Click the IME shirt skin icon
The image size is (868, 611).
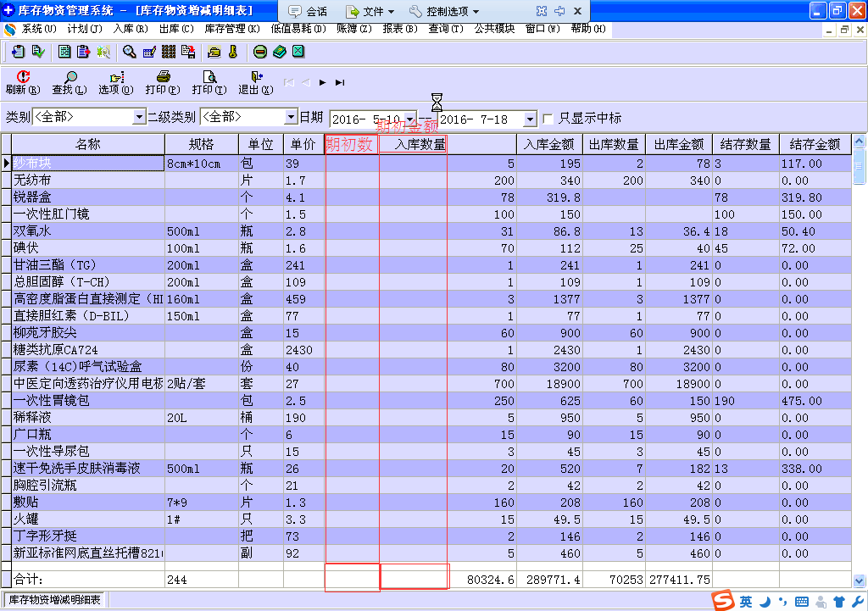point(838,602)
